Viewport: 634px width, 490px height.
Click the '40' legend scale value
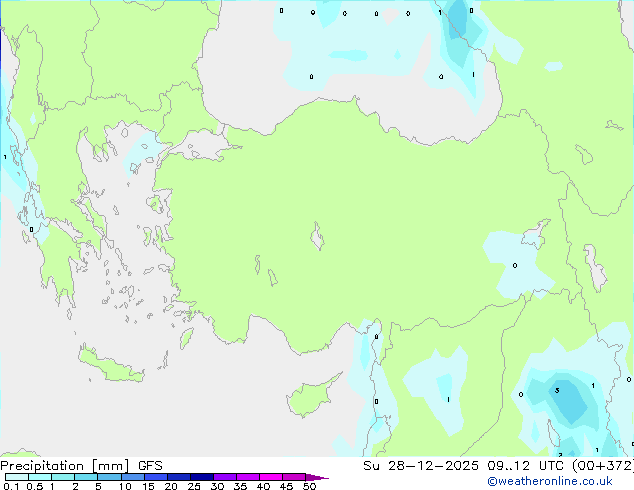[264, 486]
